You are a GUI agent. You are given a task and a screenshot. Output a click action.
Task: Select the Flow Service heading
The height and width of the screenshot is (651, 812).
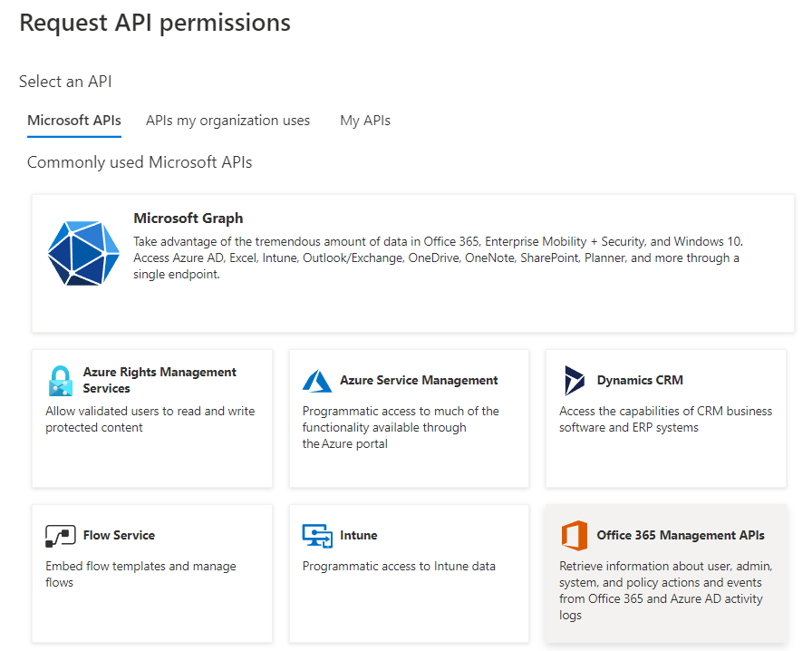tap(119, 535)
